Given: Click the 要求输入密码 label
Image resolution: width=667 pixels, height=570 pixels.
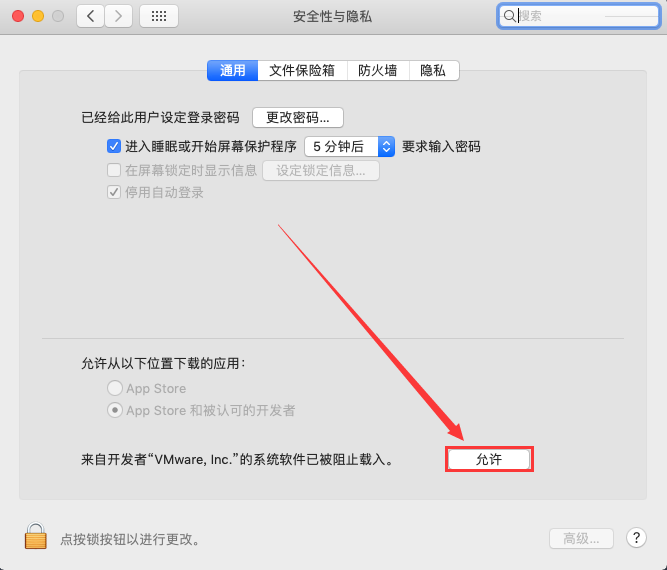Looking at the screenshot, I should tap(441, 147).
